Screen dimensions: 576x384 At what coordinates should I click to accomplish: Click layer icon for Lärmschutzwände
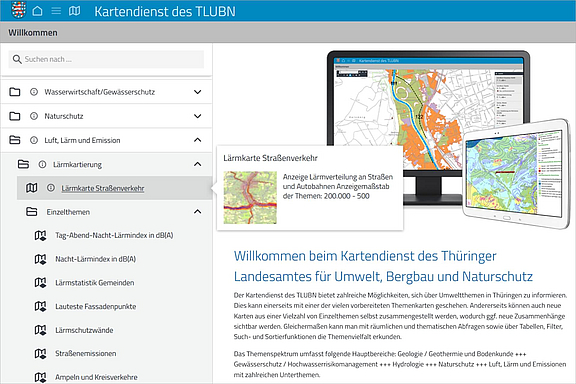[40, 330]
